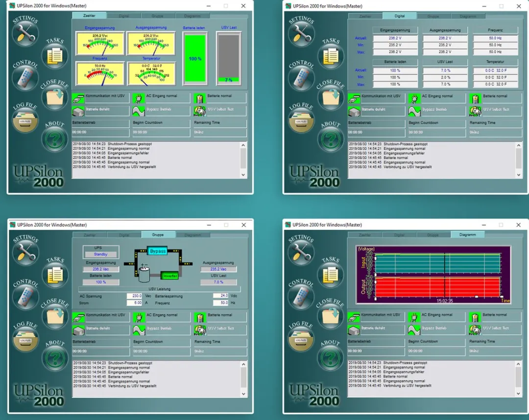Click log scroll down arrow, top-left window
The image size is (529, 420).
[243, 175]
